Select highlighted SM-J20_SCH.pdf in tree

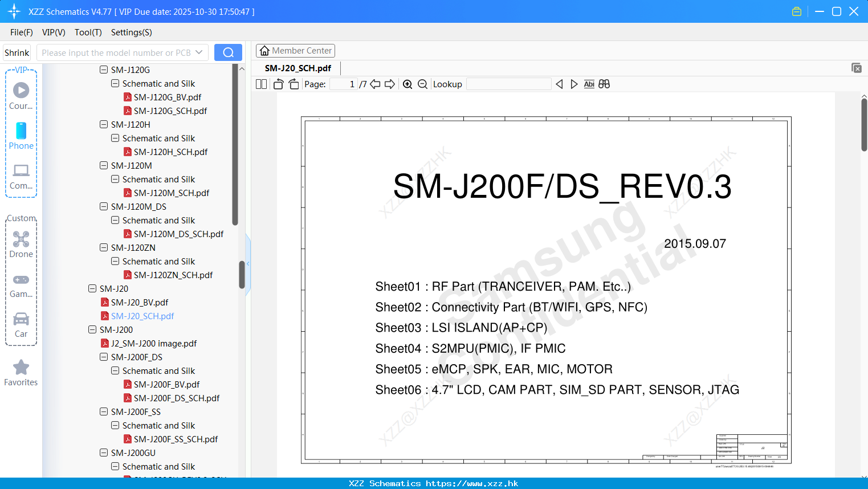(142, 316)
